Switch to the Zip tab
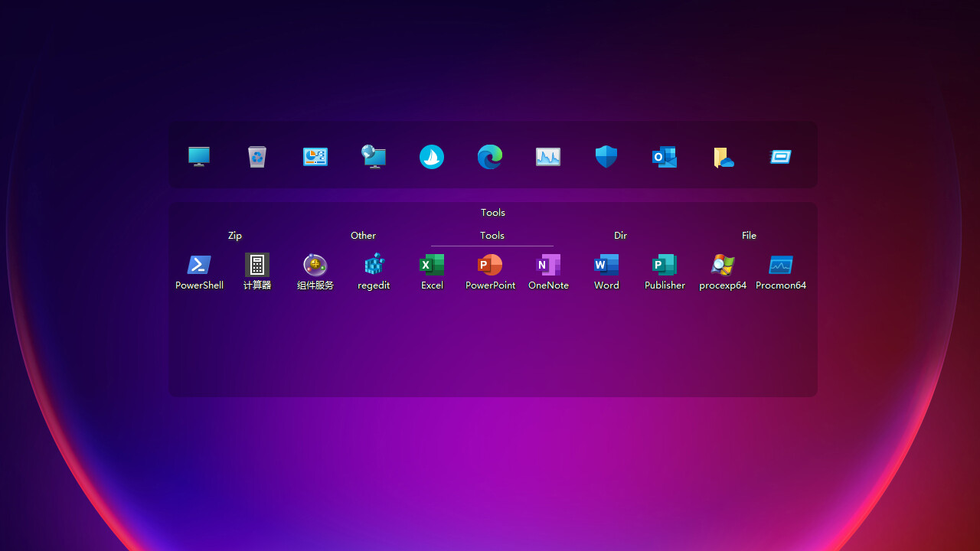 coord(235,236)
